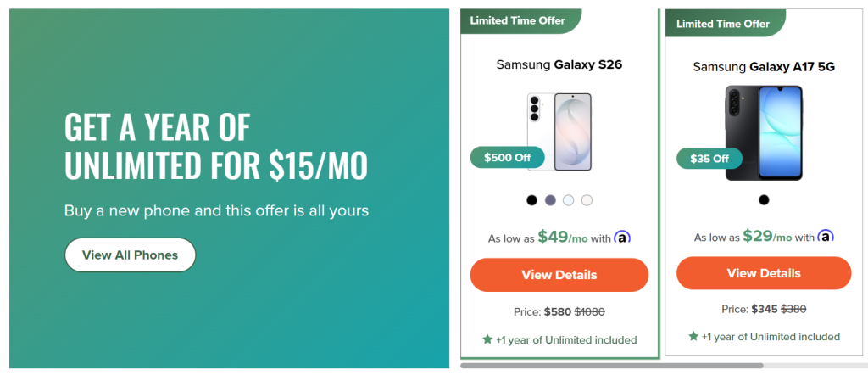Click the Limited Time Offer tag on Galaxy A17 5G

point(723,24)
